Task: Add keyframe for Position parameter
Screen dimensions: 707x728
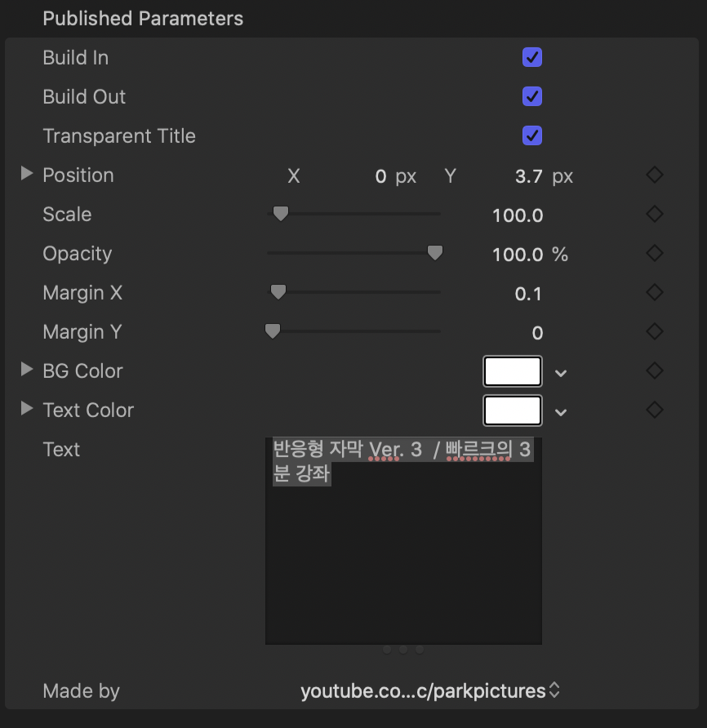Action: click(655, 175)
